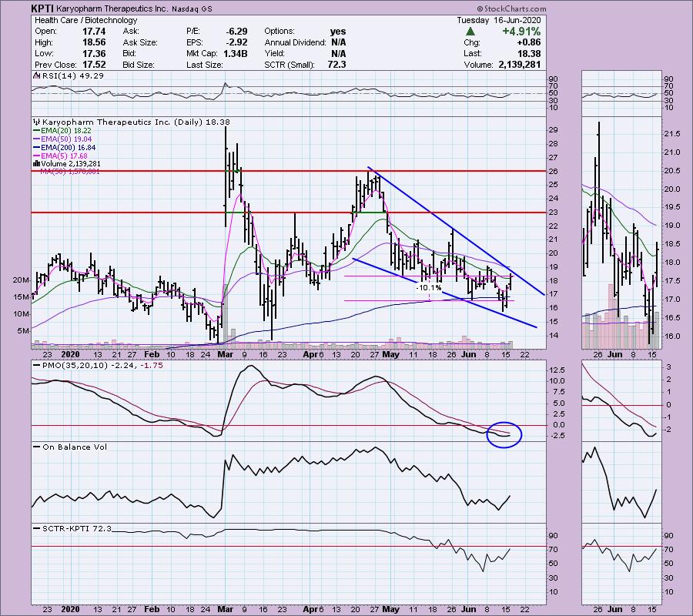The image size is (693, 616).
Task: Click the RSI(14) 49.29 panel label
Action: coord(72,75)
